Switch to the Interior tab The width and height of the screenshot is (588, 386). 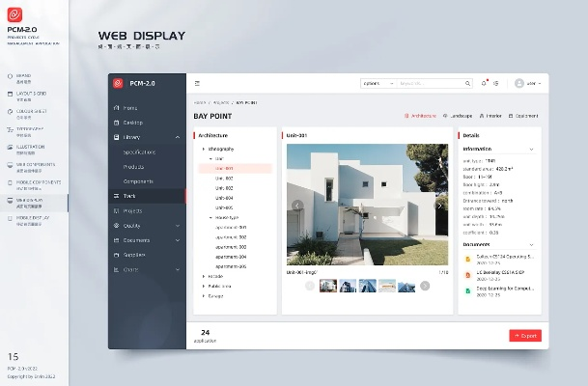[x=490, y=116]
